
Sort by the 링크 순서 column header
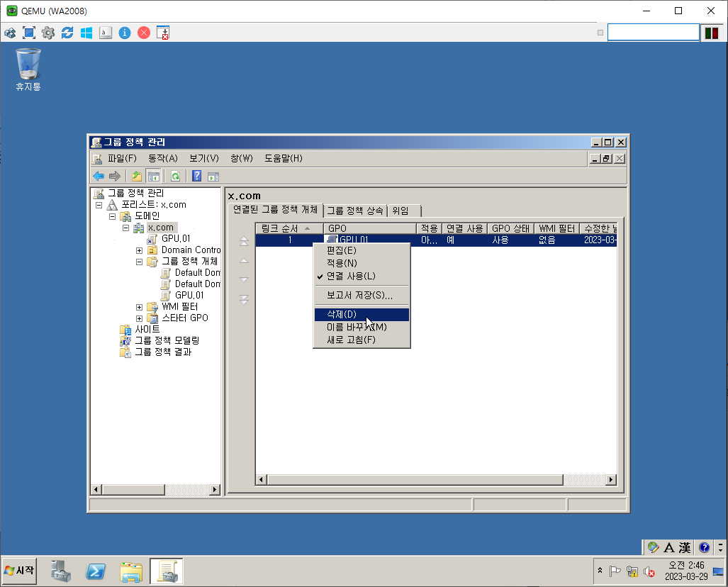[x=289, y=228]
